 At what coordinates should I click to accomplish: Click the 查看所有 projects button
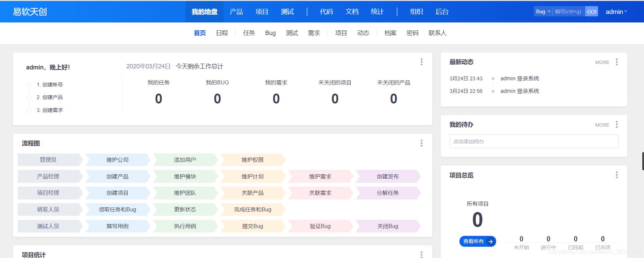pyautogui.click(x=477, y=241)
